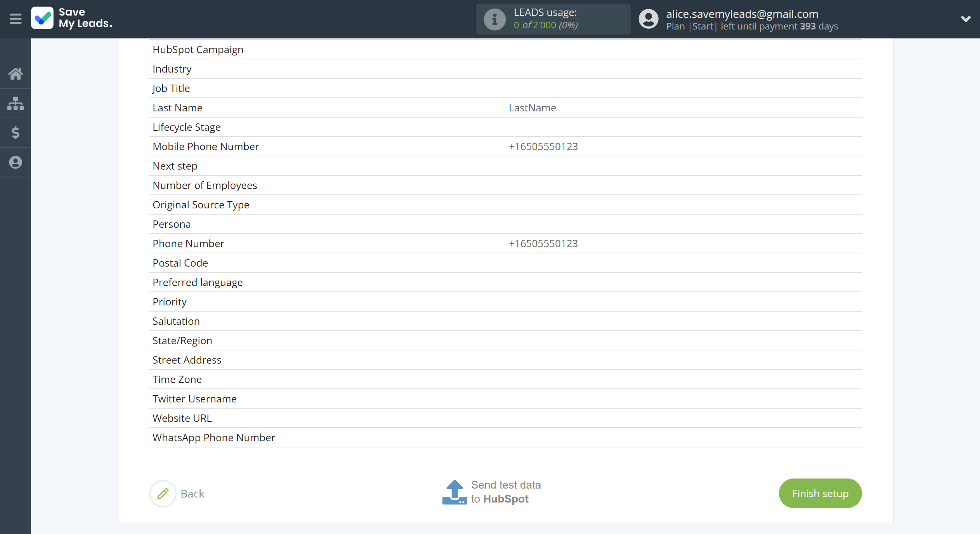Click the Save My Leads brand text
Image resolution: width=980 pixels, height=534 pixels.
[85, 18]
